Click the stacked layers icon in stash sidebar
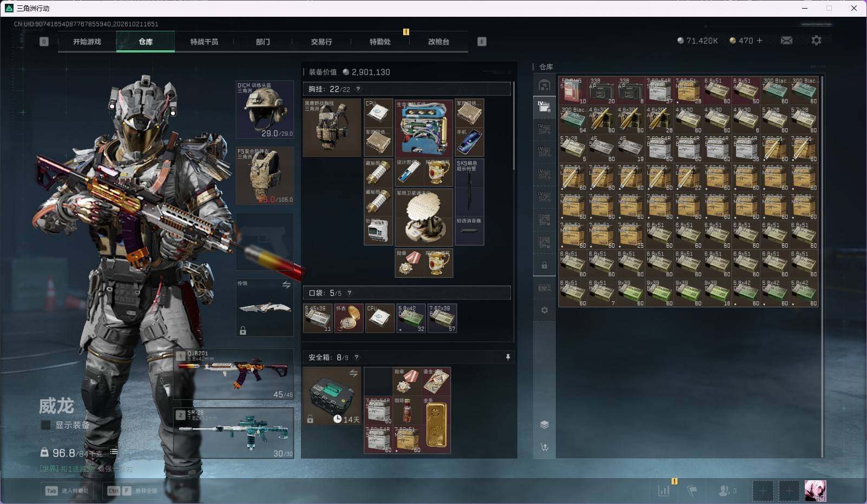Screen dimensions: 867x504 point(544,425)
